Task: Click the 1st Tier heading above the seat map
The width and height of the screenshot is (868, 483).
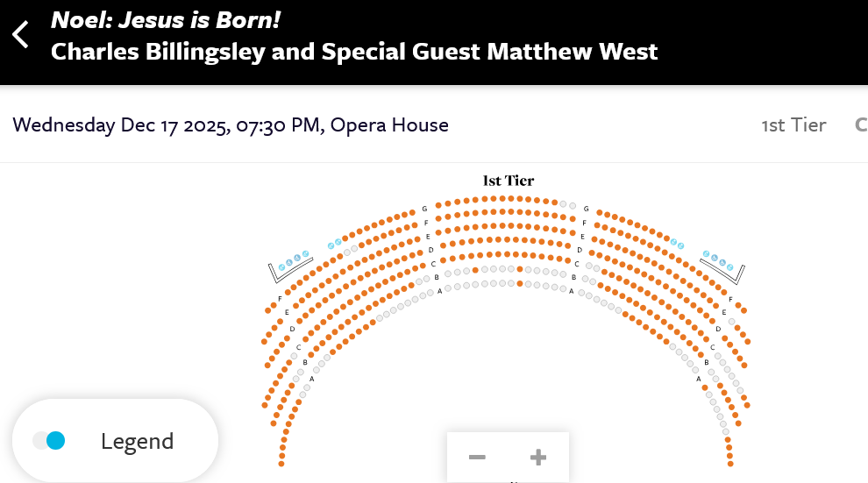Action: 509,181
